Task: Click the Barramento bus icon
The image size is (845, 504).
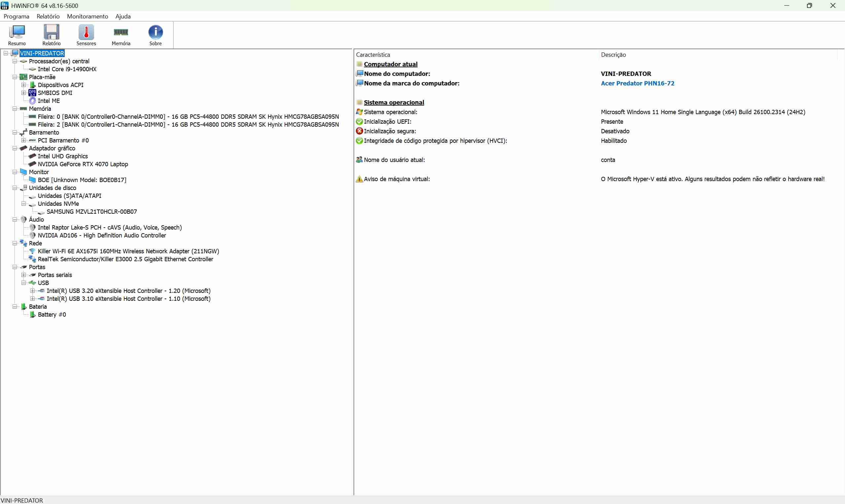Action: [x=23, y=133]
